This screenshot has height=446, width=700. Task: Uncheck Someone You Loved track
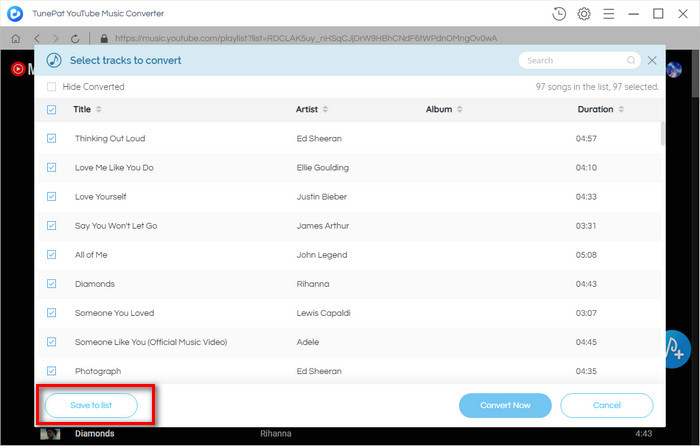(x=51, y=313)
